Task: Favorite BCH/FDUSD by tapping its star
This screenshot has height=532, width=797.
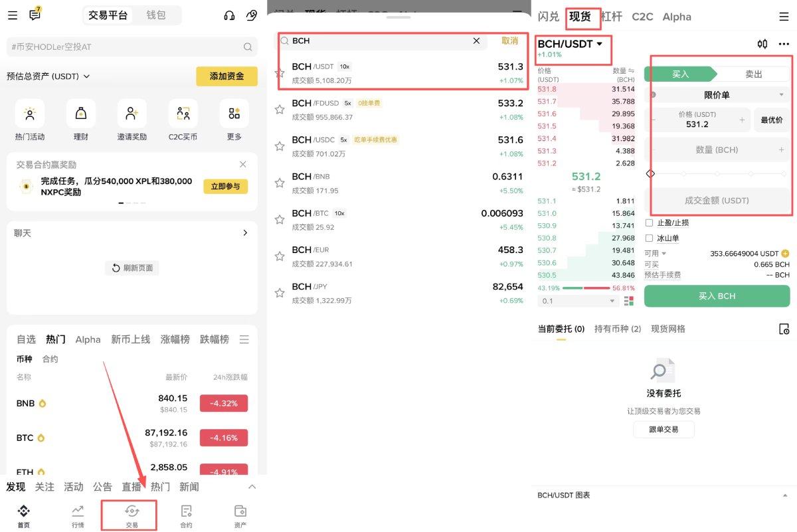Action: (x=280, y=110)
